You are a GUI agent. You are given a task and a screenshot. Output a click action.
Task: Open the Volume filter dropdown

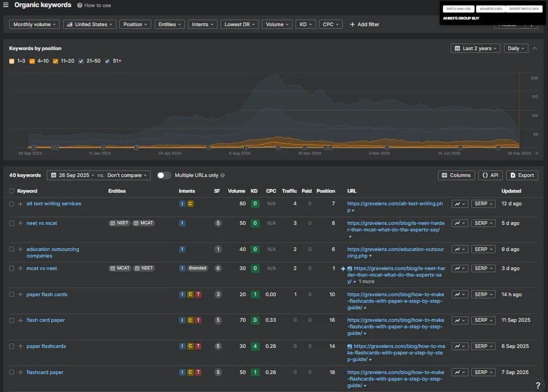coord(277,24)
